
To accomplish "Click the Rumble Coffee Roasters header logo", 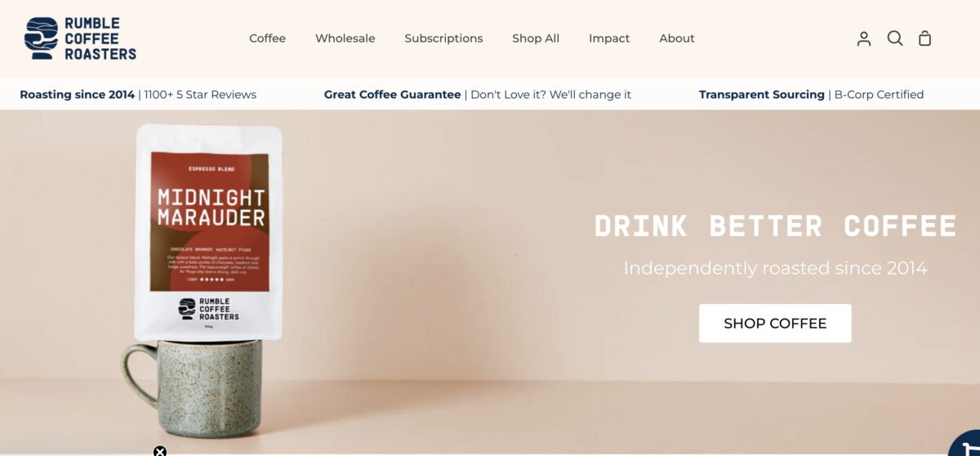I will (80, 38).
